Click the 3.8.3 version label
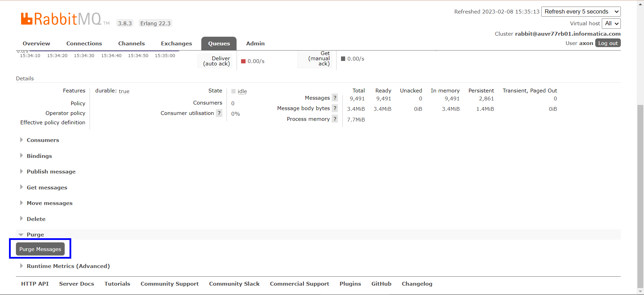 125,23
